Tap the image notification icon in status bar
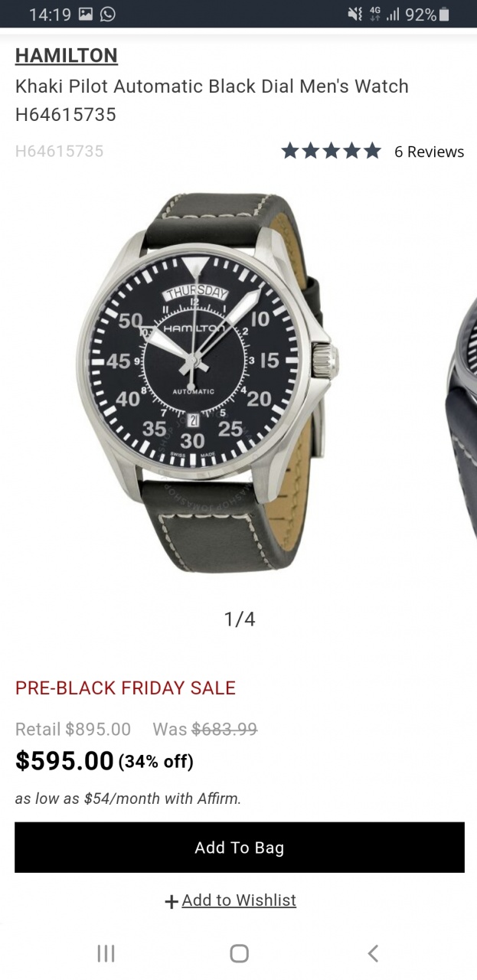The image size is (477, 980). click(86, 14)
